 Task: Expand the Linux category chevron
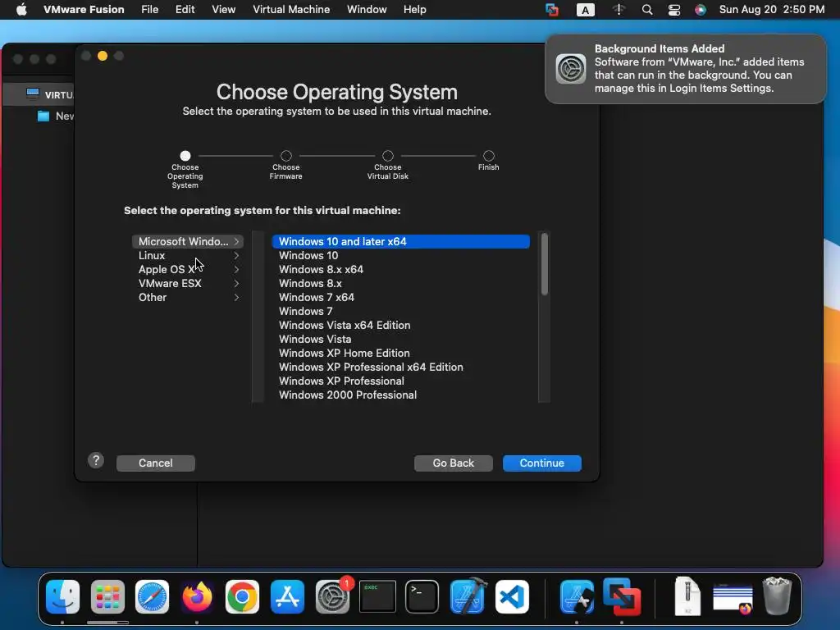click(236, 256)
